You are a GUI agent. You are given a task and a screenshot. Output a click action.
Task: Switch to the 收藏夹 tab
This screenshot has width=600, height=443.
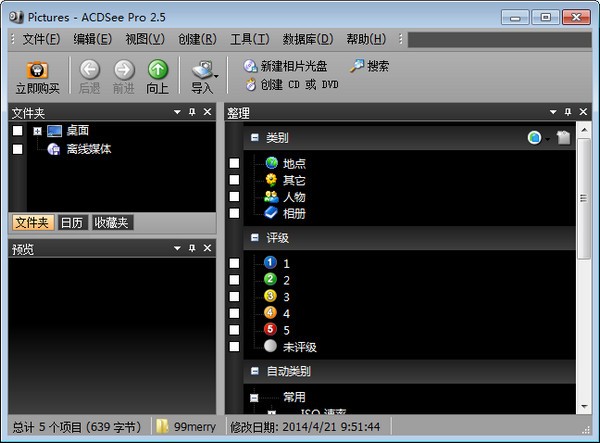[112, 223]
